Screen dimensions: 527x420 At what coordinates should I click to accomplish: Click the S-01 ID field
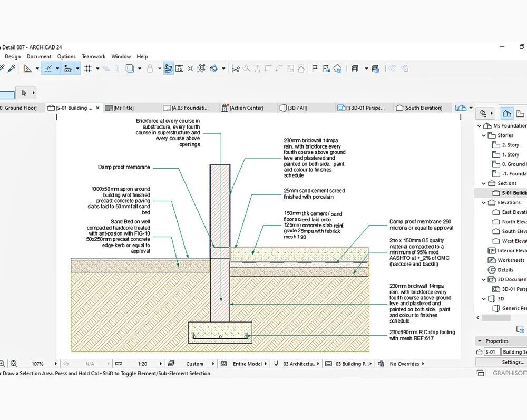point(492,352)
